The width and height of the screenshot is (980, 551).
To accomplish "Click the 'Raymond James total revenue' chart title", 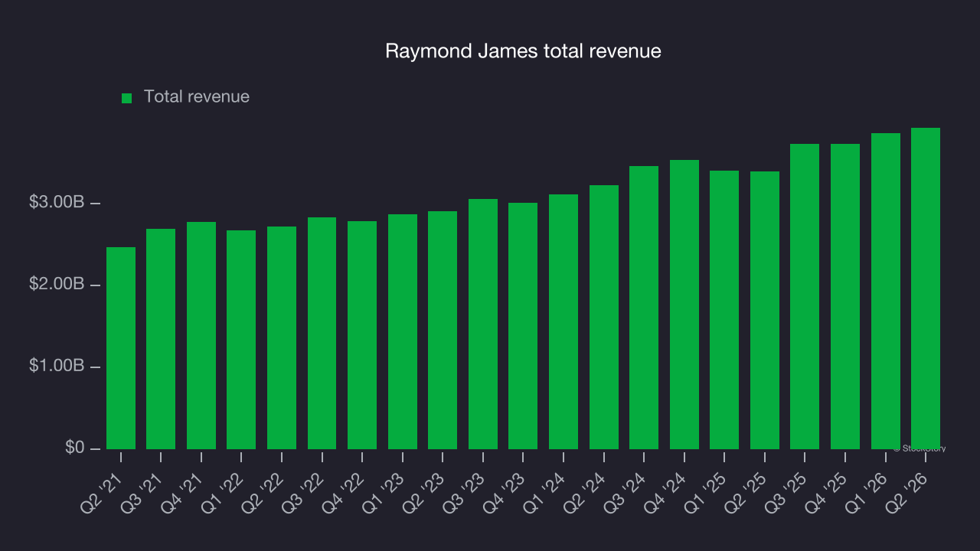I will point(523,51).
